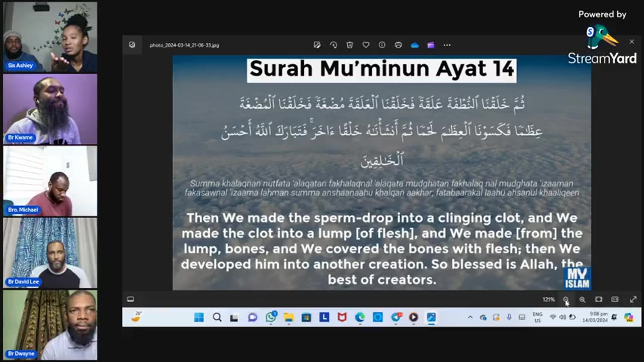Close the Photos viewer window
The height and width of the screenshot is (362, 644).
(x=632, y=42)
